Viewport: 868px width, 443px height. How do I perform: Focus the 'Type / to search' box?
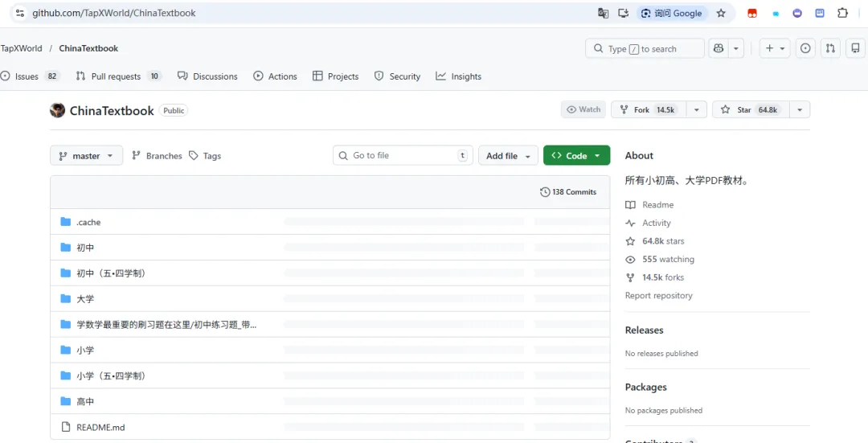pos(645,49)
